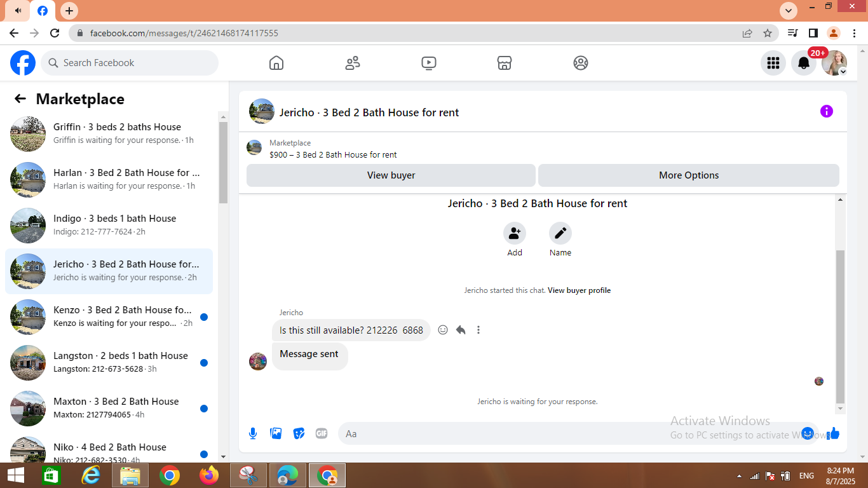Image resolution: width=868 pixels, height=488 pixels.
Task: Open the taskbar clock showing 8:24 PM
Action: [840, 476]
